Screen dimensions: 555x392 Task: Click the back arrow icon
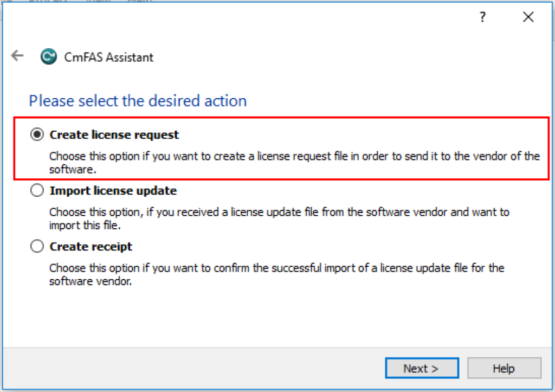(x=18, y=55)
